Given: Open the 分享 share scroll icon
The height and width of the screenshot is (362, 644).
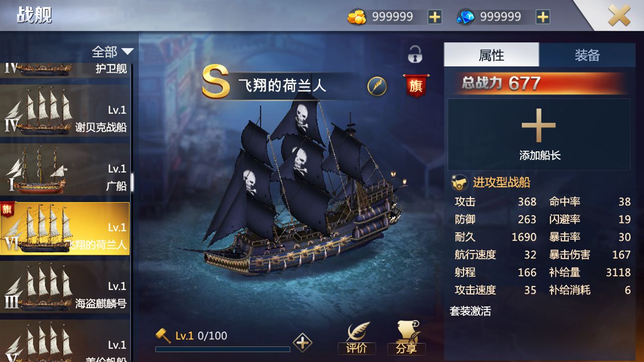Looking at the screenshot, I should coord(407,338).
